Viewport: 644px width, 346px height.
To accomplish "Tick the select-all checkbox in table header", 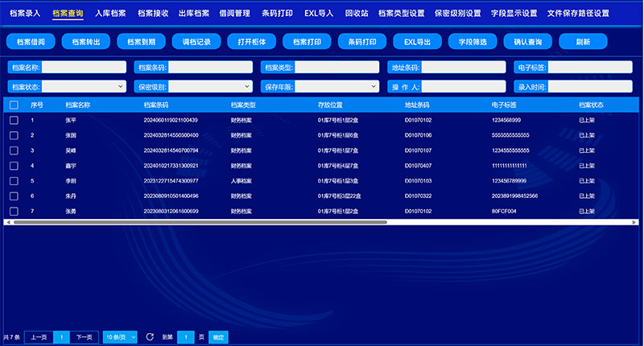I will click(x=14, y=105).
